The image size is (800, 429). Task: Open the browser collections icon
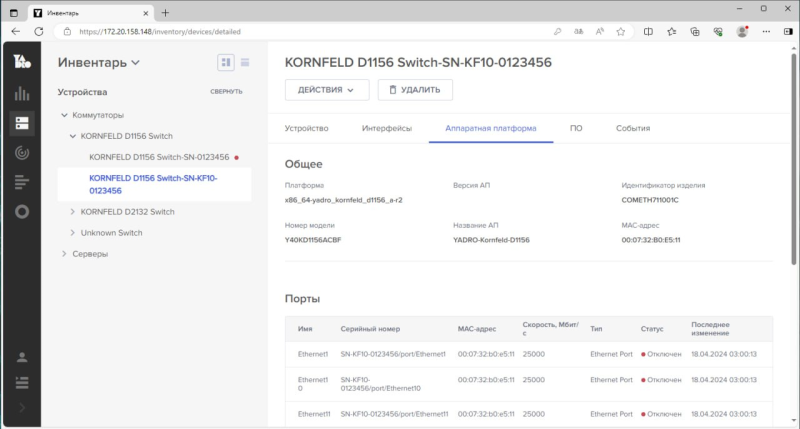point(695,32)
